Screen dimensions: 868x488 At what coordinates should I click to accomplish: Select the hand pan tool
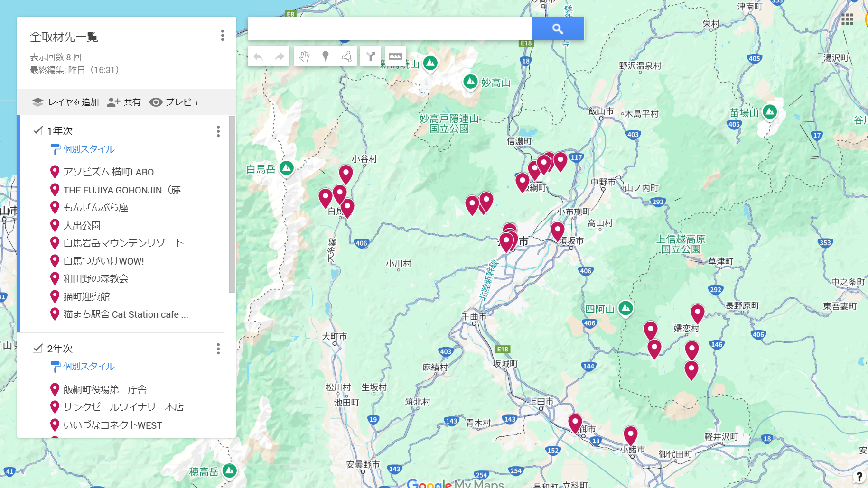point(304,56)
